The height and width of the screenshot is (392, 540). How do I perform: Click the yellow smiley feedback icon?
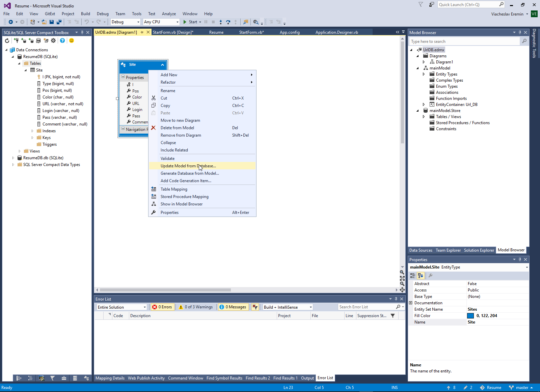(x=72, y=40)
